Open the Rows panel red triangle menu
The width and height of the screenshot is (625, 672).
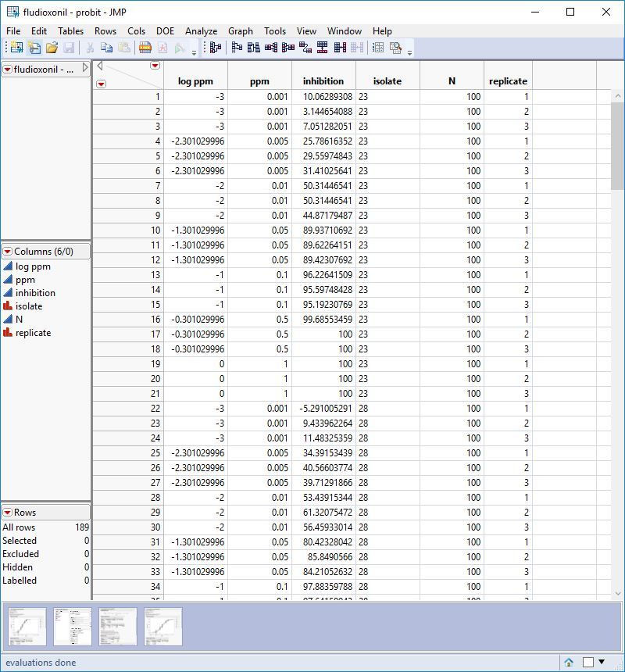(8, 512)
